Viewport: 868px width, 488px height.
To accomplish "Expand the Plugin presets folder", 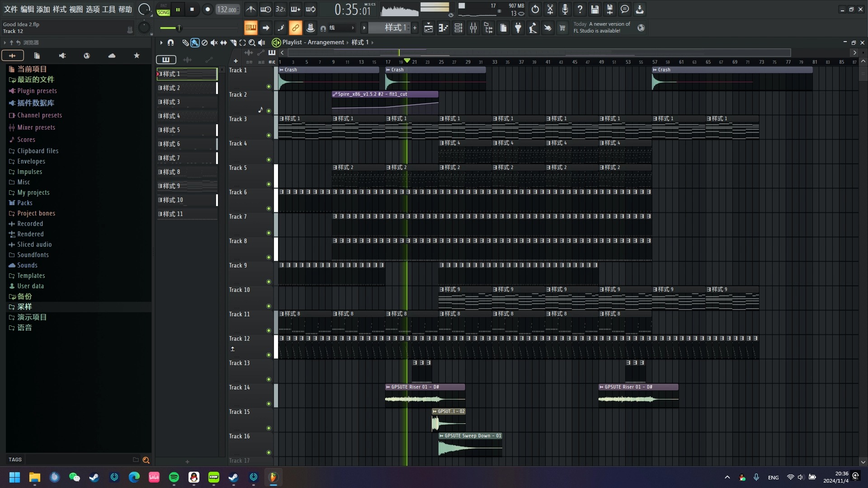I will (37, 90).
